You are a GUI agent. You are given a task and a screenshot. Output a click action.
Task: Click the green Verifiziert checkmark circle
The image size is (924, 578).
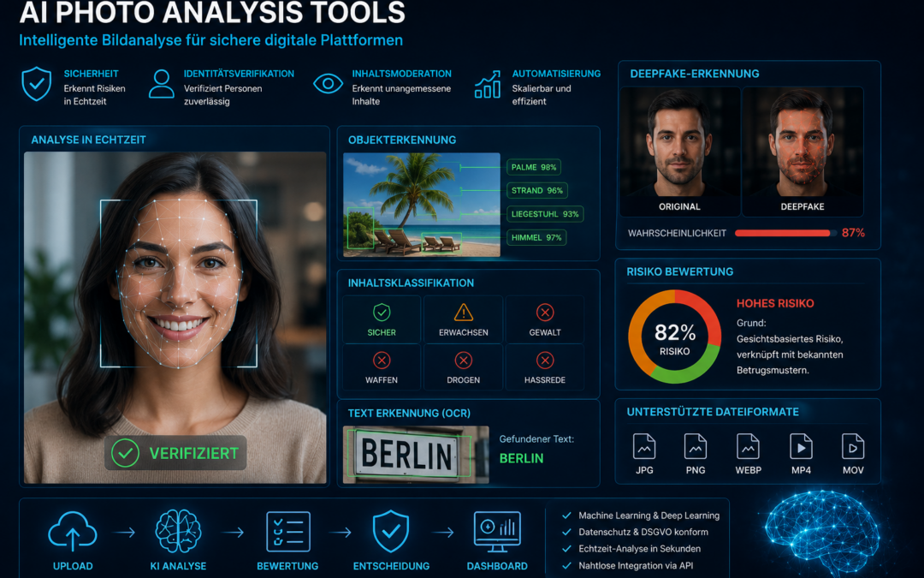125,453
